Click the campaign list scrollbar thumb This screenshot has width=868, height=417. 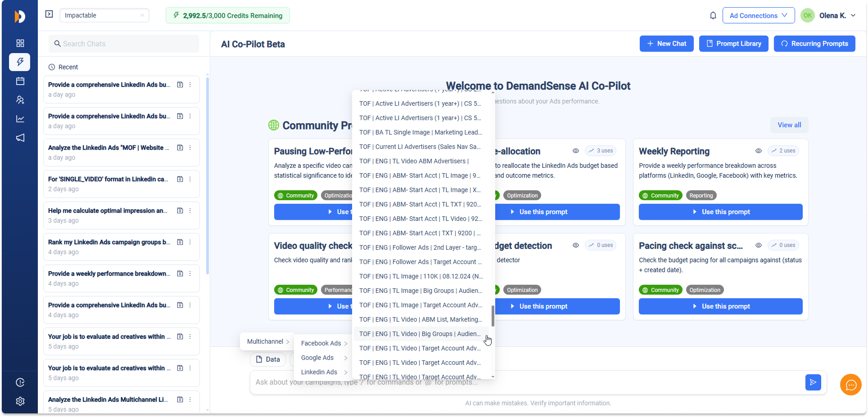click(x=493, y=316)
